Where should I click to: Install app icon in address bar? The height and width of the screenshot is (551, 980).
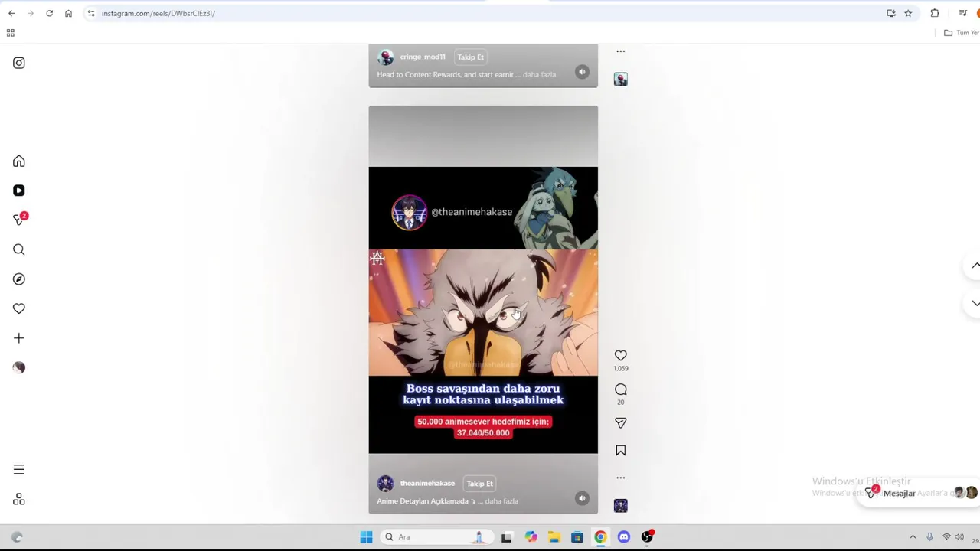pyautogui.click(x=891, y=13)
